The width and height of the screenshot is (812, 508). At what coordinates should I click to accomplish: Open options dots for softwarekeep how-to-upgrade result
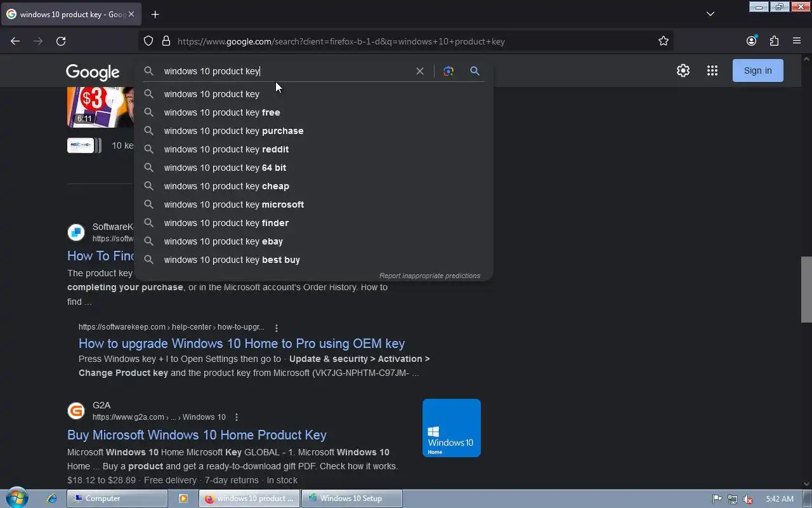coord(277,328)
